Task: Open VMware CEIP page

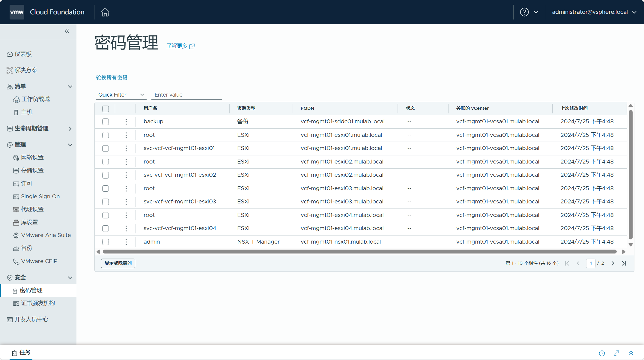Action: coord(35,261)
